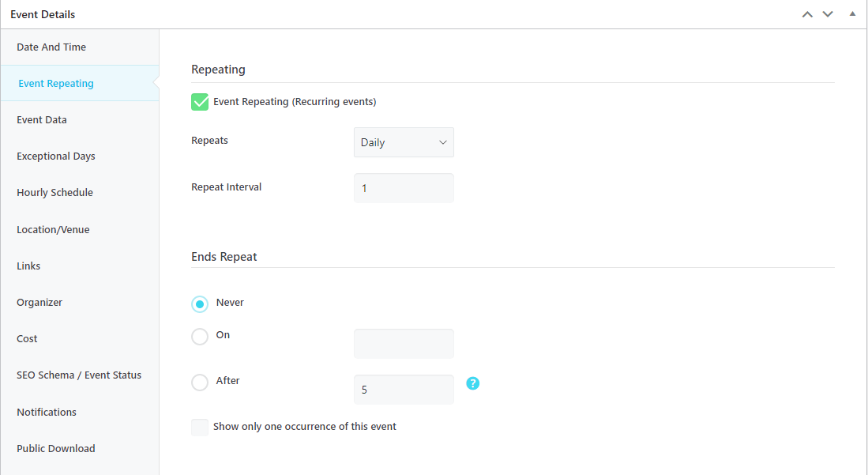
Task: Enable show only one occurrence checkbox
Action: [200, 428]
